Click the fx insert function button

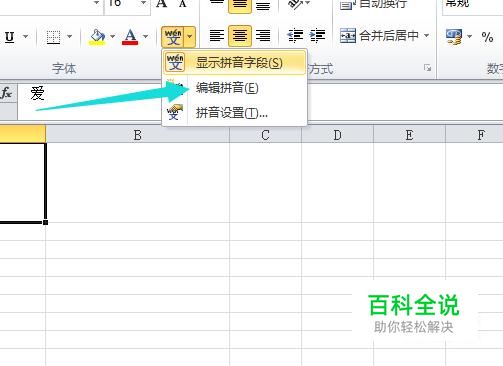6,93
